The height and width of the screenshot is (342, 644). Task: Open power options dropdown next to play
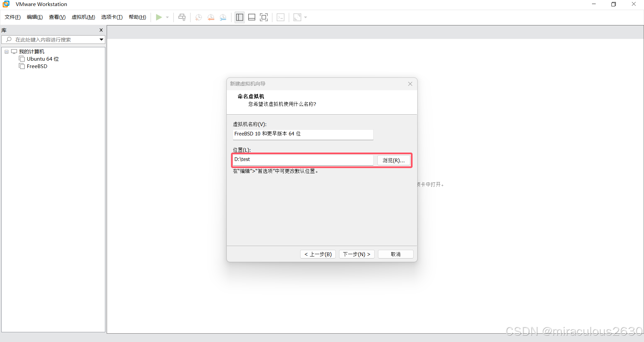click(167, 17)
